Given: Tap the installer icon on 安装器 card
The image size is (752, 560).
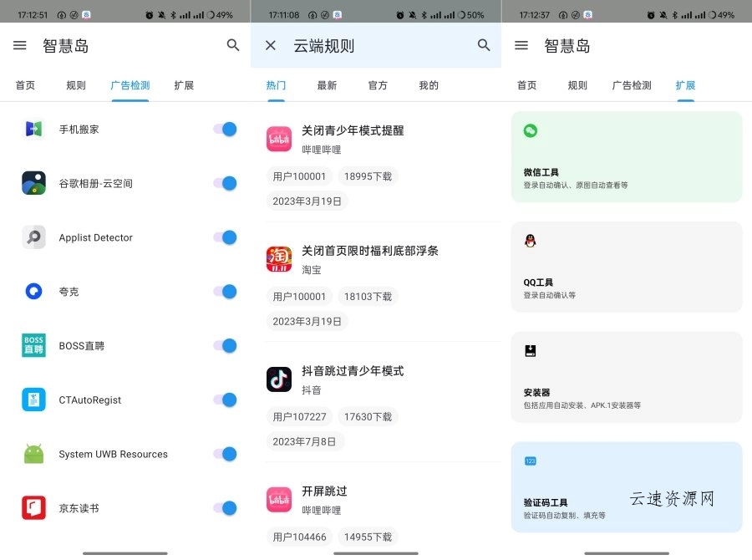Looking at the screenshot, I should [530, 352].
